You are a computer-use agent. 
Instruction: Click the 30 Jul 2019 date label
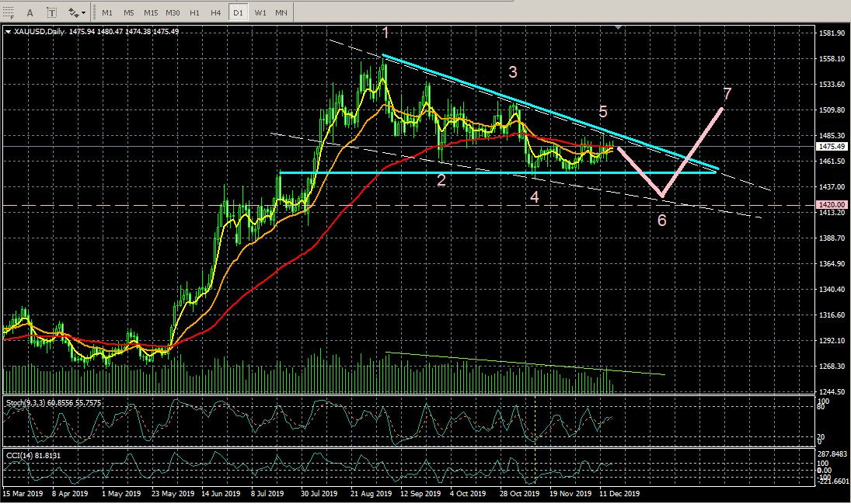[319, 494]
